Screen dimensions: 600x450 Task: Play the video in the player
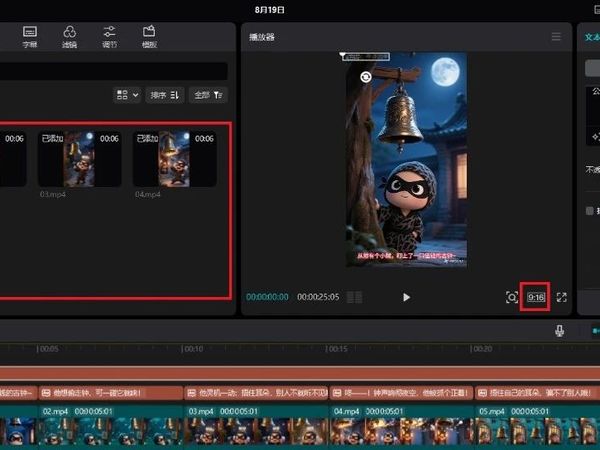click(406, 297)
